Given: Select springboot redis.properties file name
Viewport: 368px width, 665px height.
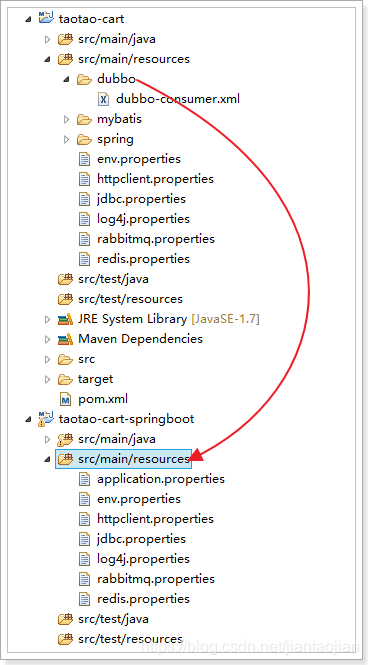Looking at the screenshot, I should (x=143, y=599).
